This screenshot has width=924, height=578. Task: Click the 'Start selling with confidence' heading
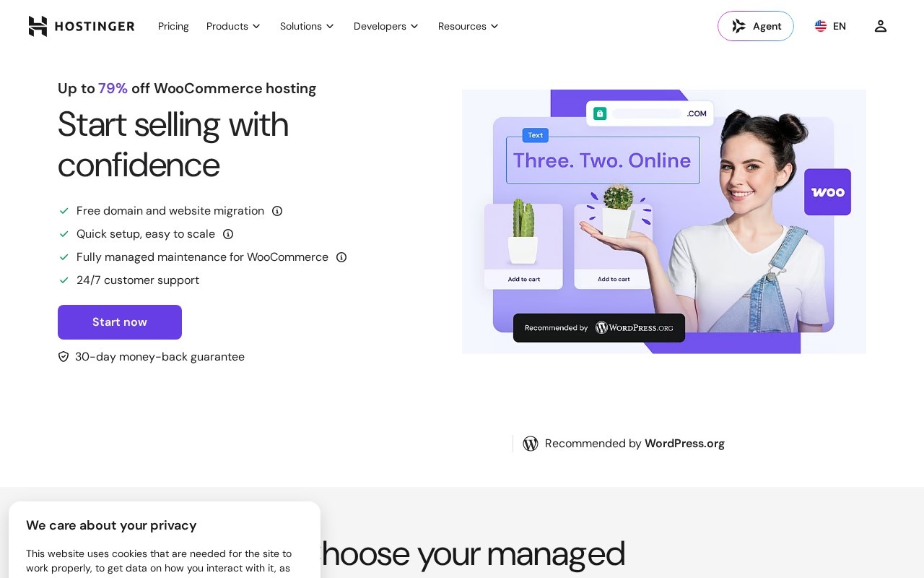(x=173, y=144)
